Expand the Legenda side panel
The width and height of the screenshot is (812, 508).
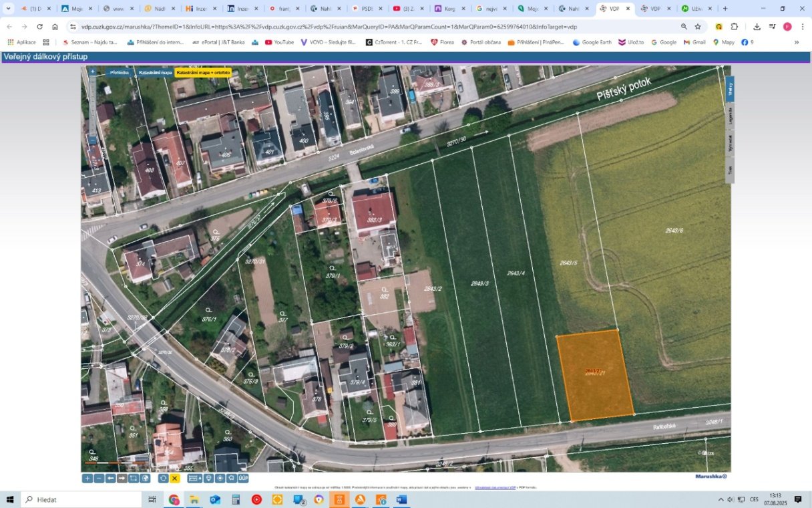(x=730, y=116)
